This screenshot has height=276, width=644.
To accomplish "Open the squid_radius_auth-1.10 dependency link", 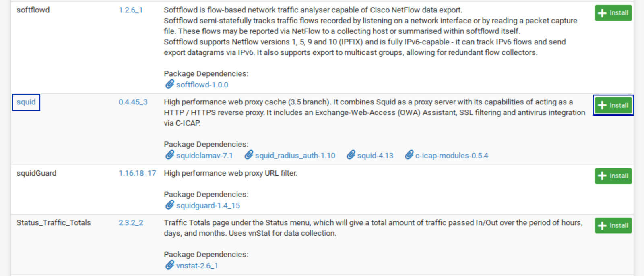I will click(295, 156).
